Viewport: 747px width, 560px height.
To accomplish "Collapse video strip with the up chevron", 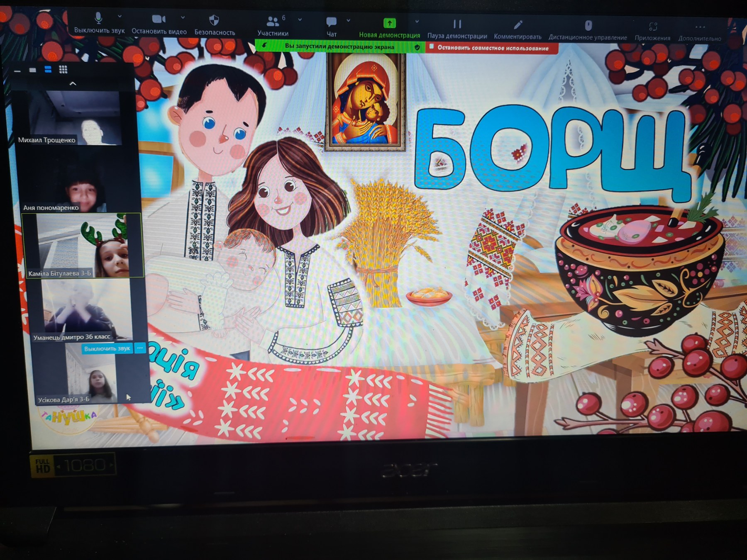I will coord(73,84).
